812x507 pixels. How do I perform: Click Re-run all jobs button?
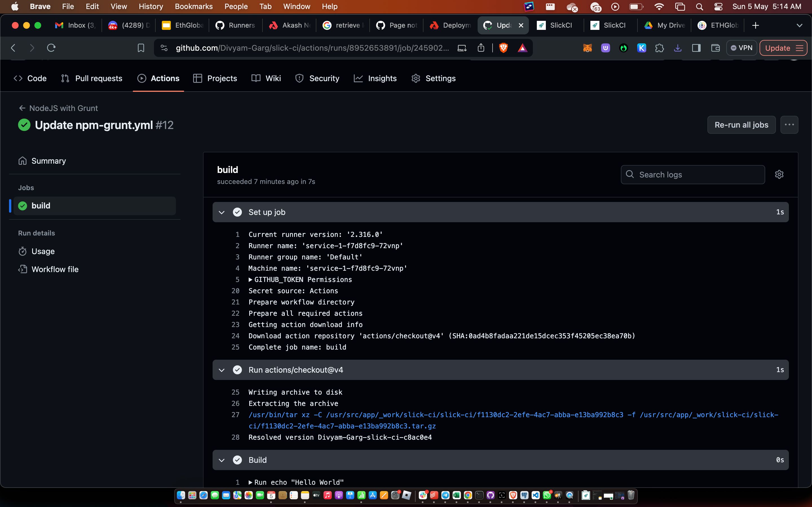point(741,124)
